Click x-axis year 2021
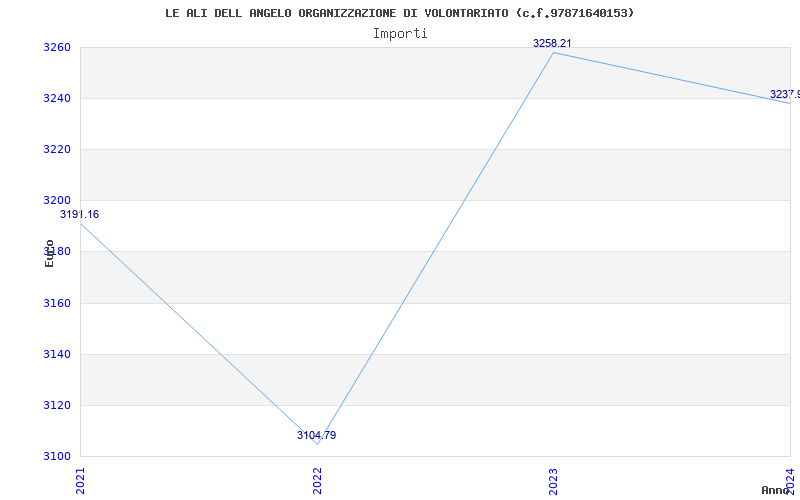The height and width of the screenshot is (500, 800). point(81,481)
